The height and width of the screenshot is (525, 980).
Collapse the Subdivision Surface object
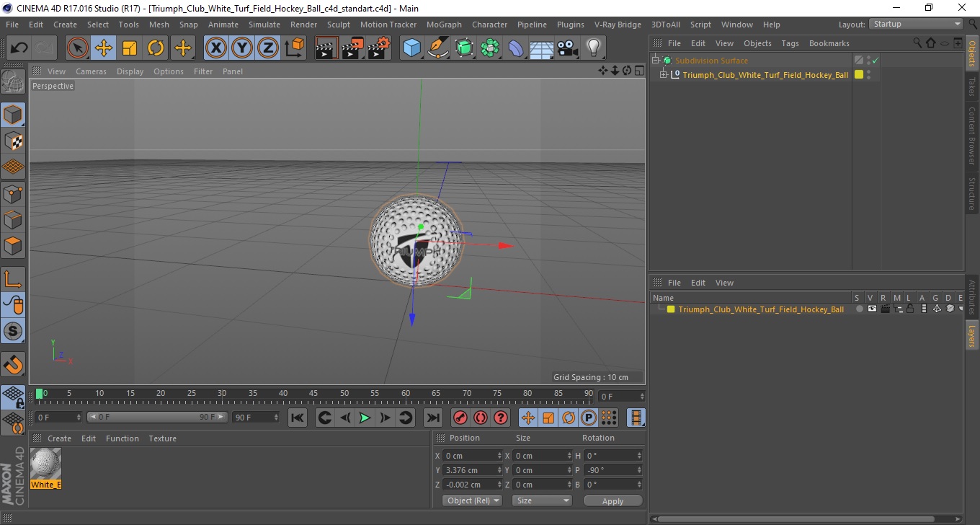[656, 61]
